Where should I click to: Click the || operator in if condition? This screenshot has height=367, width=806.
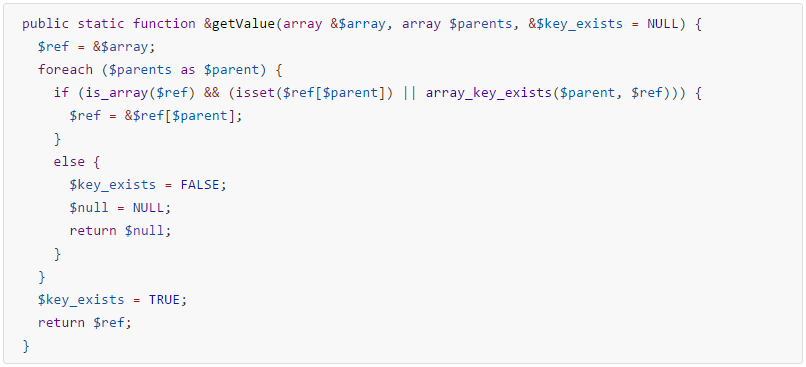[x=409, y=93]
